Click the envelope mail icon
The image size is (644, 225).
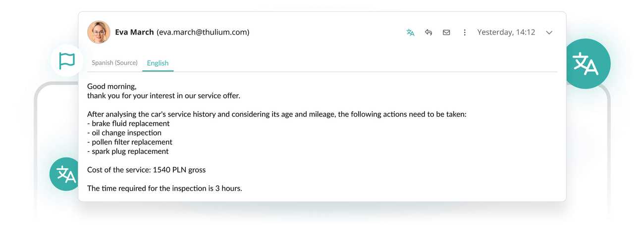click(446, 33)
